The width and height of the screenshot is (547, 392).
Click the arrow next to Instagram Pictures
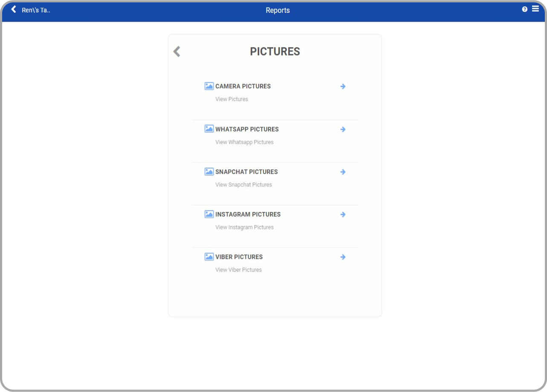tap(343, 215)
